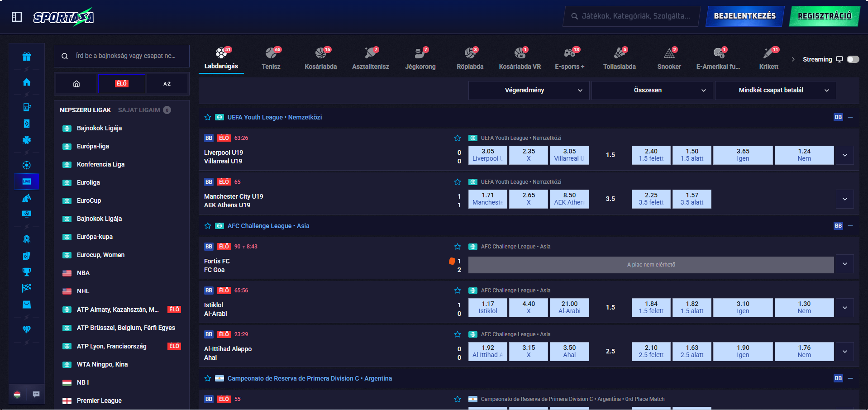Star the Campeonato de Reserva league header

click(208, 378)
